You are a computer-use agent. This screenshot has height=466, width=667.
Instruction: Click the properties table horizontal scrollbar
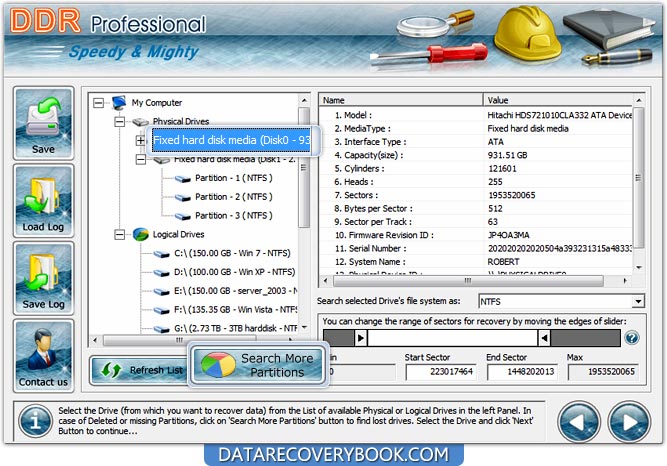coord(468,280)
